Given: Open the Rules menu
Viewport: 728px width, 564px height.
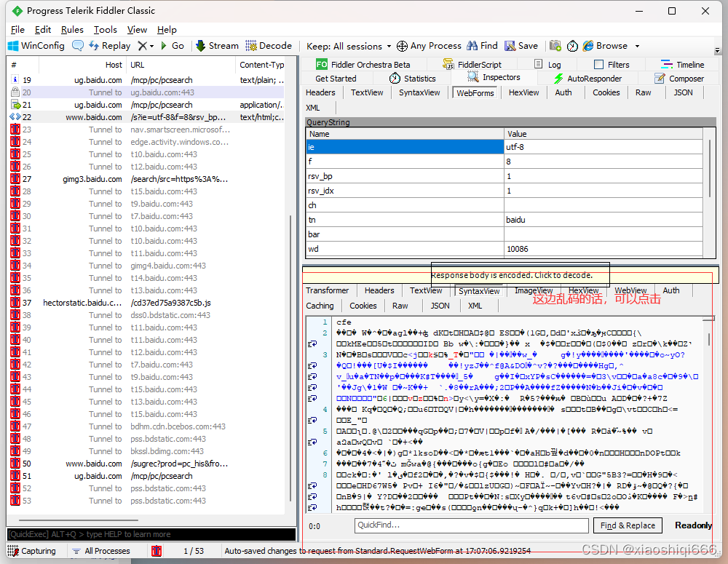Looking at the screenshot, I should coord(72,29).
